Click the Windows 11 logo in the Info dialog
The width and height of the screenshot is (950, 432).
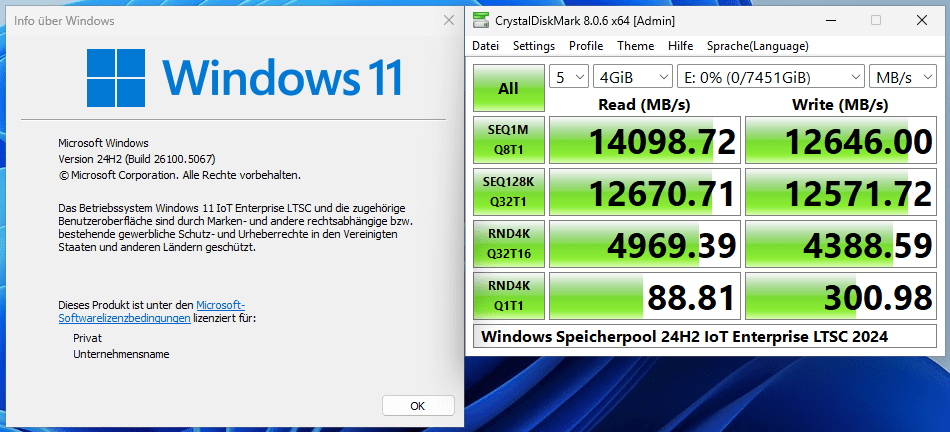click(x=244, y=78)
